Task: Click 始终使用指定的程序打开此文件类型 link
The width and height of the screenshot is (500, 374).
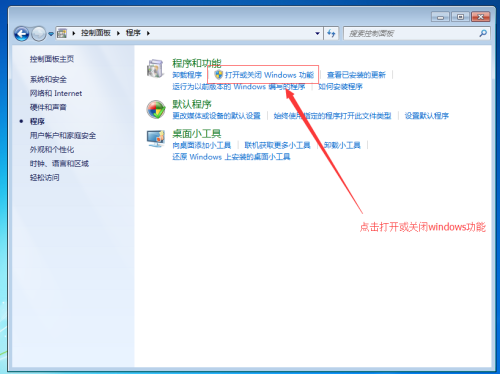Action: coord(332,116)
